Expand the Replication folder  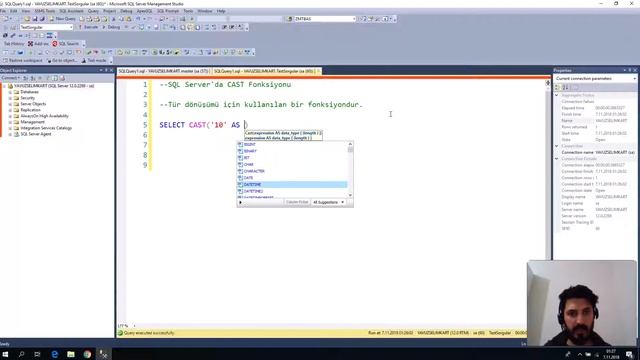coord(10,110)
